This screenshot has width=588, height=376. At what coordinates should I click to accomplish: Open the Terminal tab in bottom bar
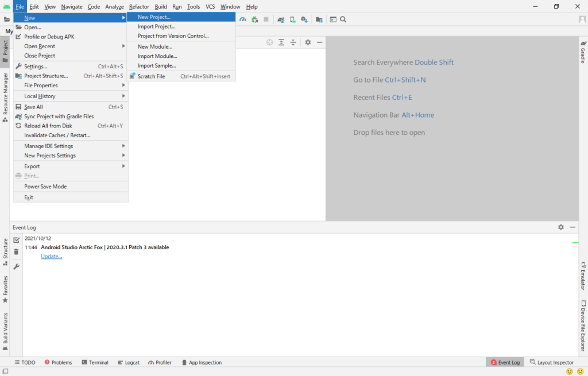point(95,362)
